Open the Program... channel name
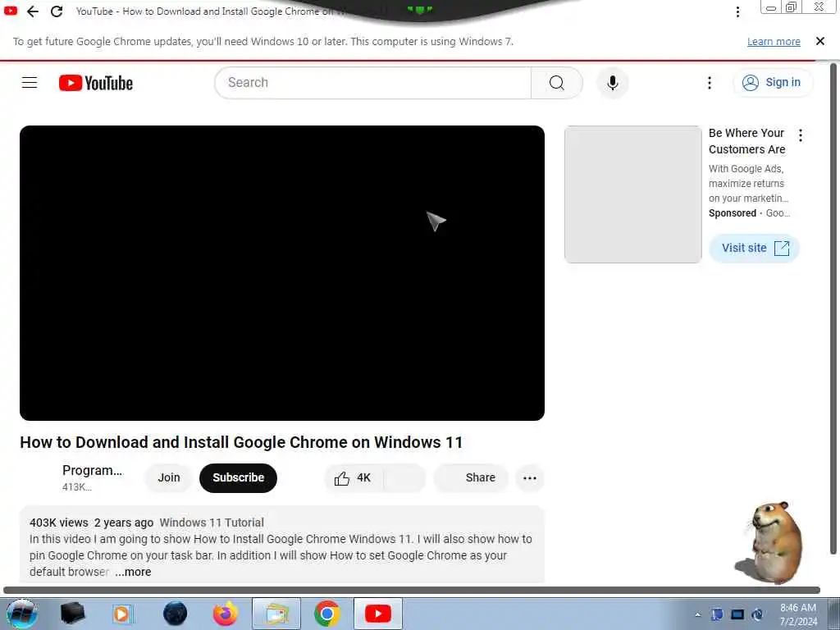Image resolution: width=840 pixels, height=630 pixels. pos(92,470)
